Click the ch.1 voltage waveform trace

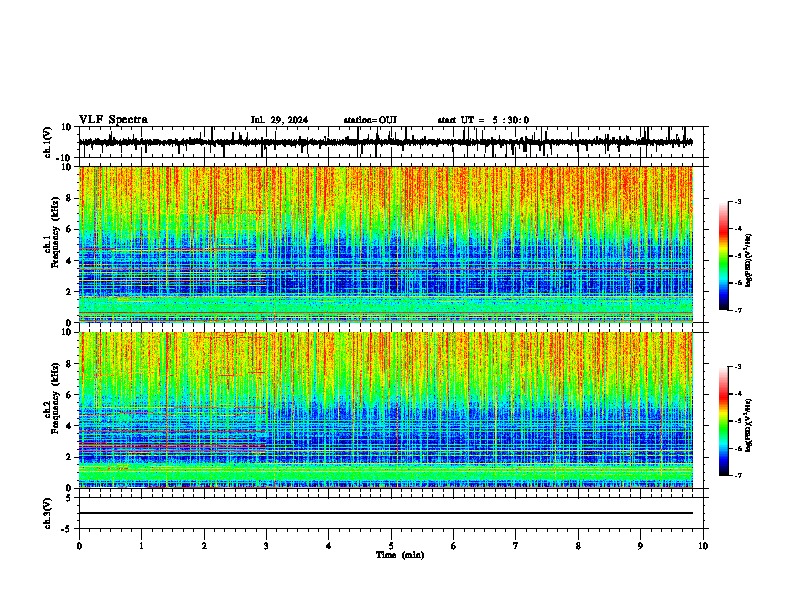(x=386, y=142)
